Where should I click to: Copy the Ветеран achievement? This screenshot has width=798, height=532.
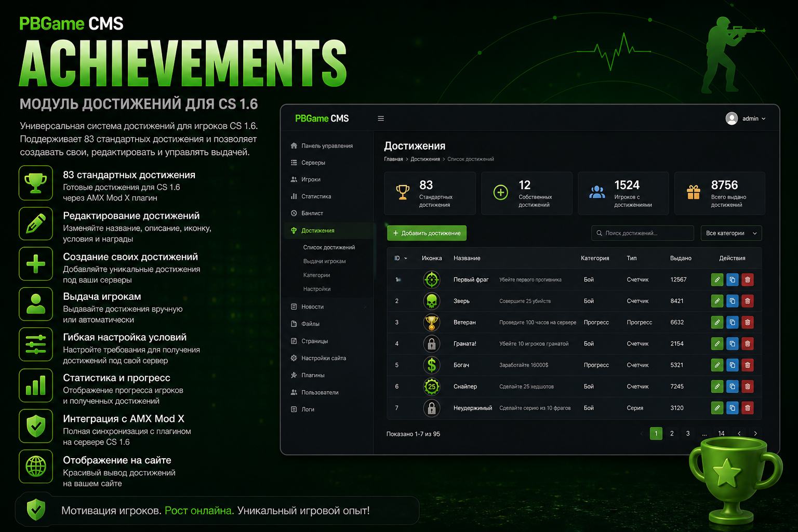(732, 322)
